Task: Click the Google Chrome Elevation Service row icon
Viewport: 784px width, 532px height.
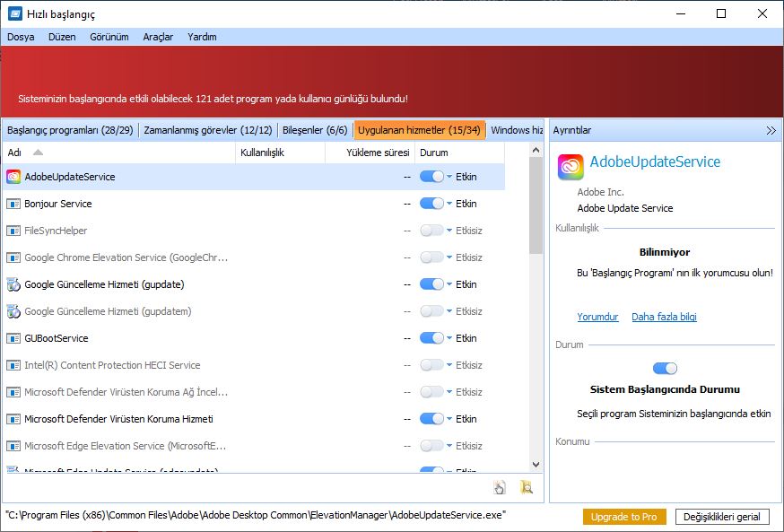Action: pyautogui.click(x=13, y=257)
